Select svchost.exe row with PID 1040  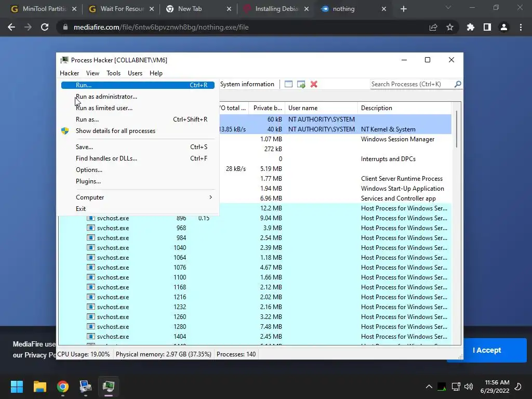pyautogui.click(x=255, y=248)
